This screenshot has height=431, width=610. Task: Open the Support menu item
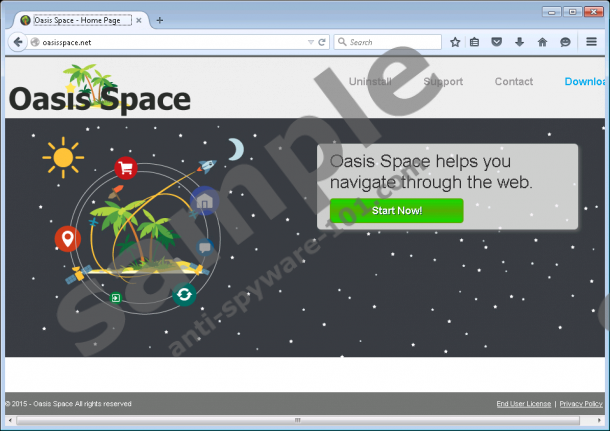[x=443, y=82]
